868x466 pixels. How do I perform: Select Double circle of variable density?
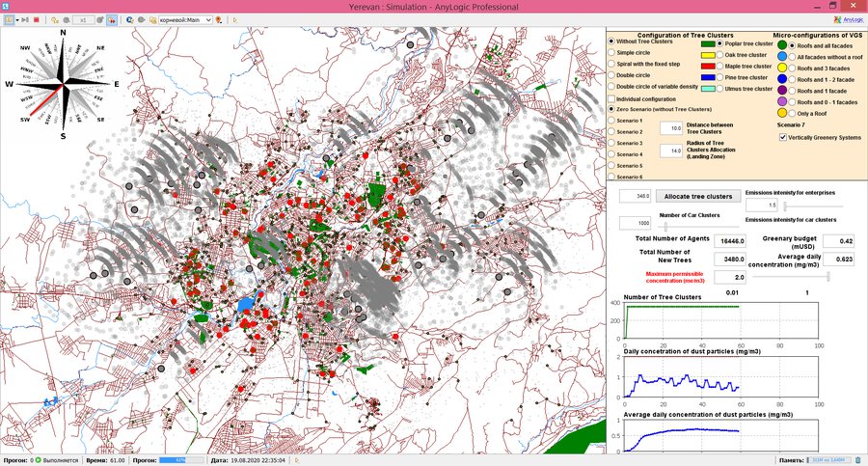[x=611, y=87]
